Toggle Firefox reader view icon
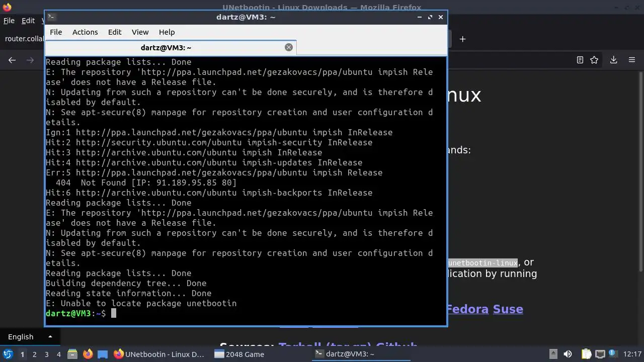Image resolution: width=644 pixels, height=362 pixels. 580,60
